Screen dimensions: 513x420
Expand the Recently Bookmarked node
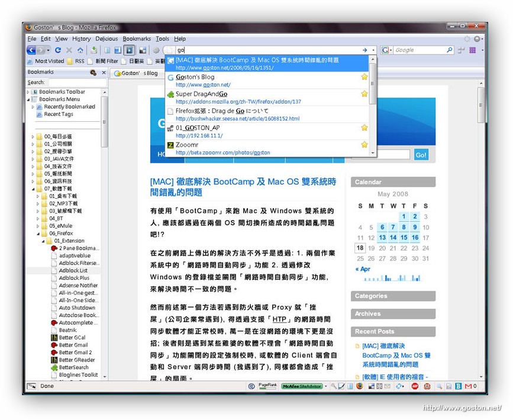33,107
